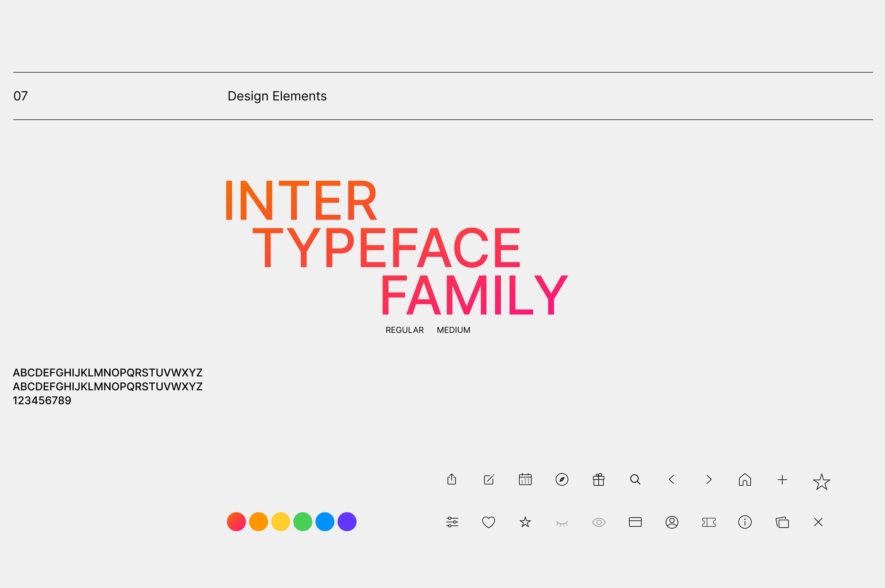Click the magnifying glass search icon
The height and width of the screenshot is (588, 885).
tap(635, 479)
